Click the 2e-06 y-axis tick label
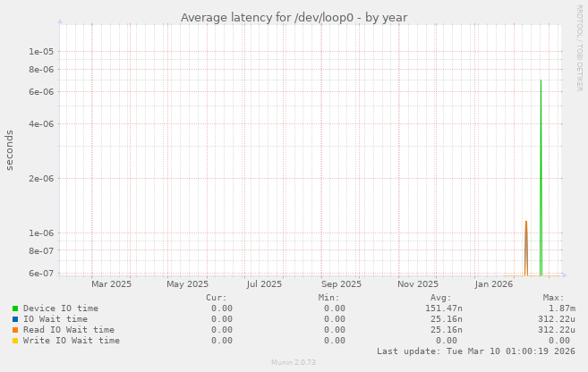Viewport: 588px width, 372px height. [x=41, y=178]
